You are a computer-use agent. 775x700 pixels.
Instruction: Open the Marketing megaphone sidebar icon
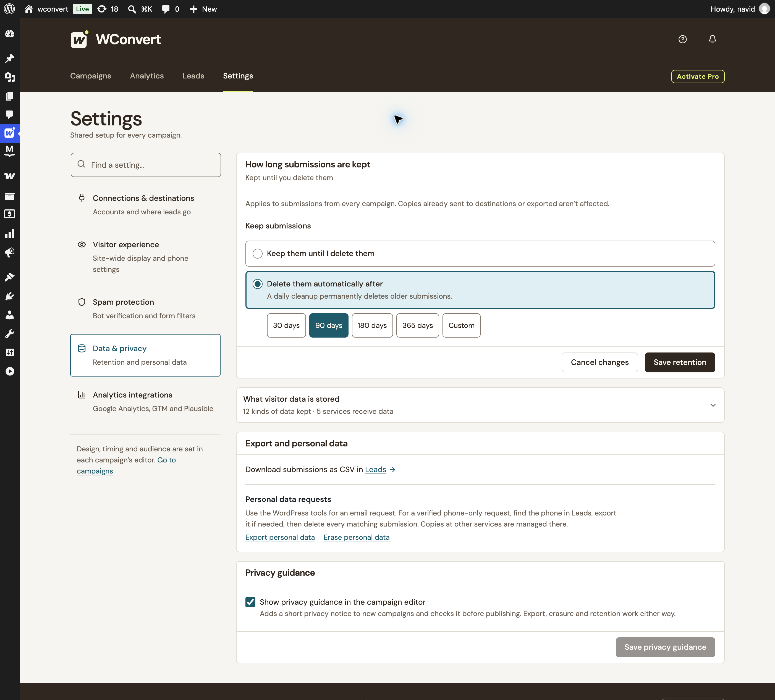[10, 252]
